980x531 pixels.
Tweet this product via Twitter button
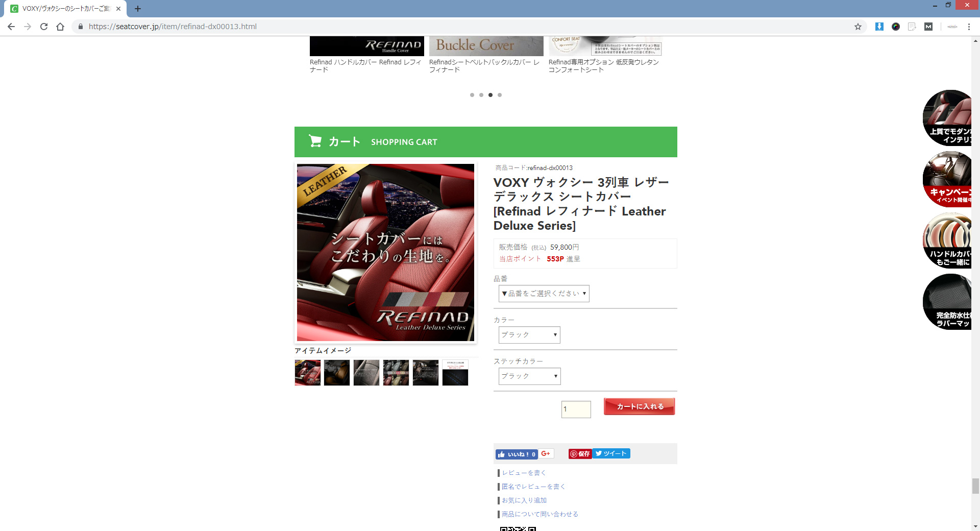click(611, 453)
